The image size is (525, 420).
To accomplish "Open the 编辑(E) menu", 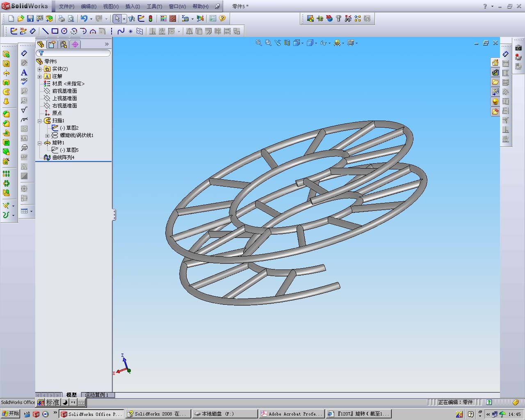I will coord(89,7).
